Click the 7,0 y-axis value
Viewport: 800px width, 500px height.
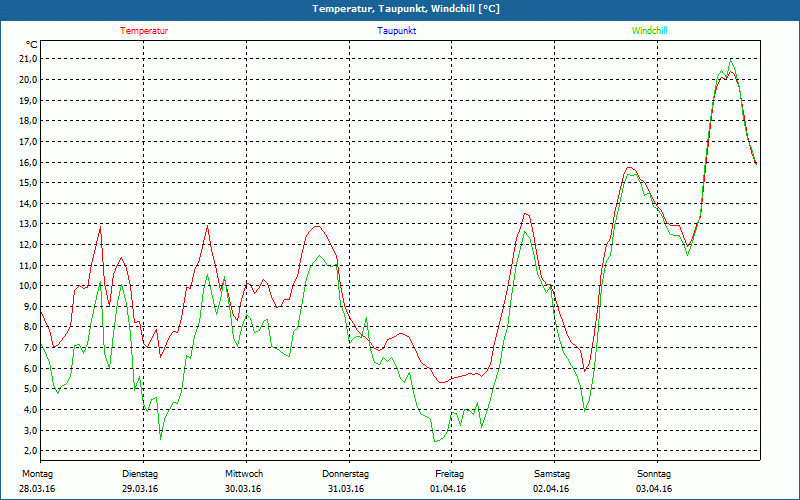pyautogui.click(x=31, y=348)
